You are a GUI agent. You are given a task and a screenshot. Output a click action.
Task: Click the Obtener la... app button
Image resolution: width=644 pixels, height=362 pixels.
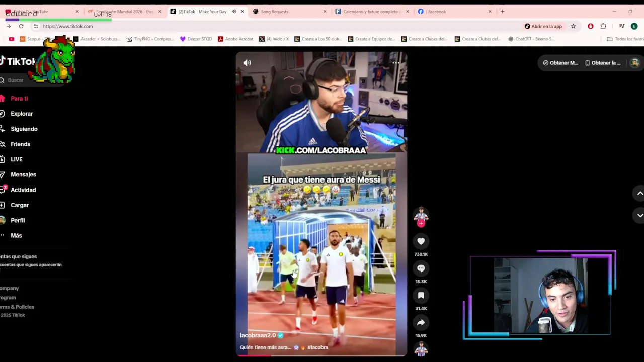coord(603,63)
